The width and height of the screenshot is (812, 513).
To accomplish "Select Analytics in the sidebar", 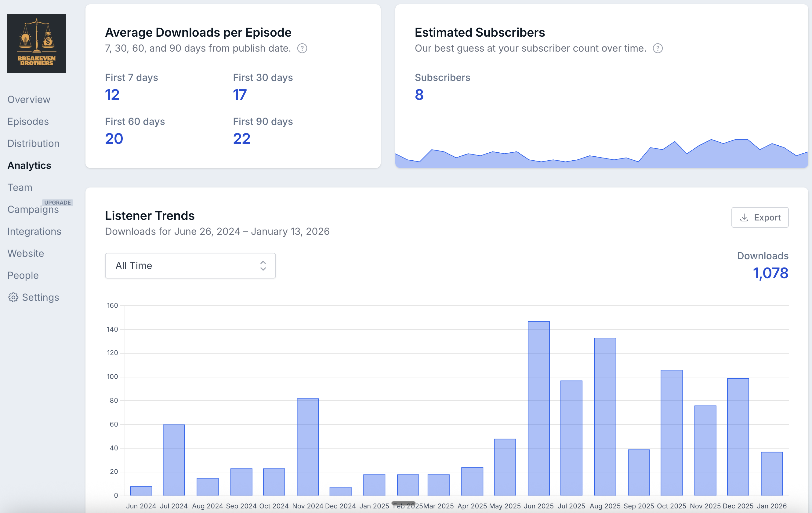I will coord(29,165).
